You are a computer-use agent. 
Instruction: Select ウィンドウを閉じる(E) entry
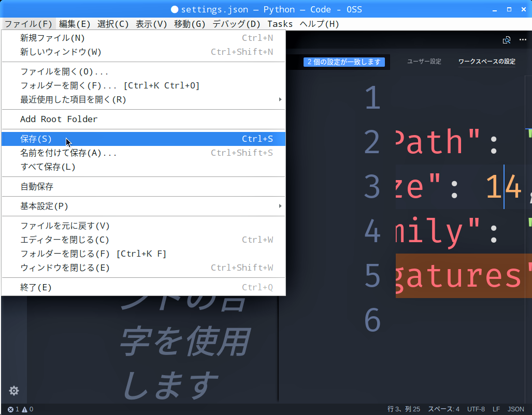[x=143, y=268]
